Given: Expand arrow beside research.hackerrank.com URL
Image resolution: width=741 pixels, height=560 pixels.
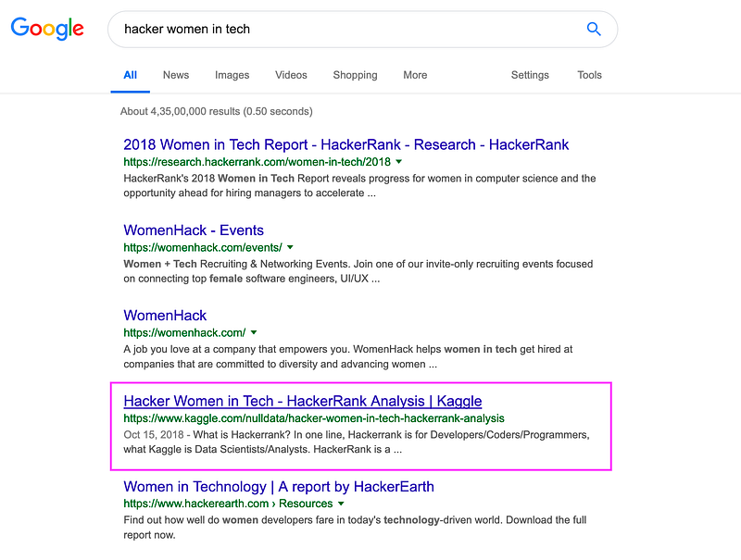Looking at the screenshot, I should [399, 161].
